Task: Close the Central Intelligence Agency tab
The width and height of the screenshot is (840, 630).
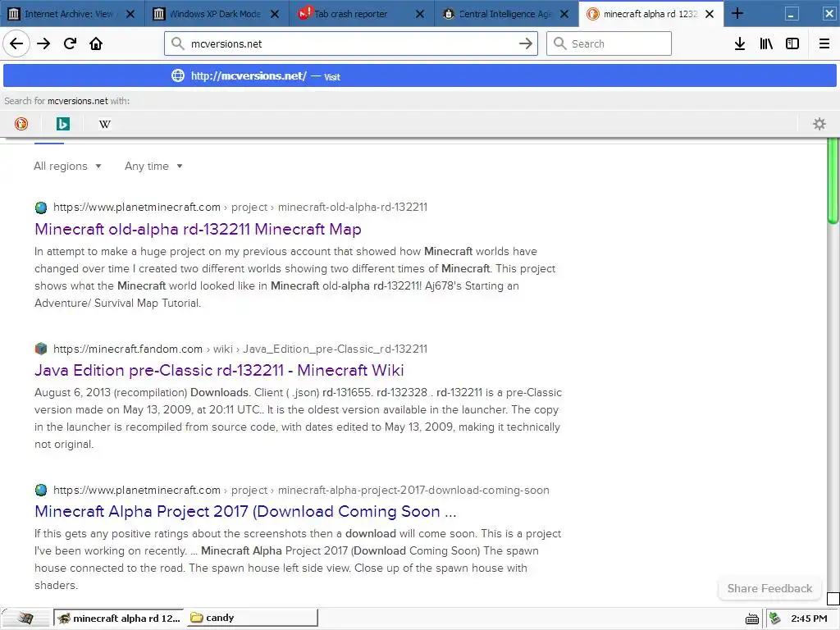Action: (x=564, y=14)
